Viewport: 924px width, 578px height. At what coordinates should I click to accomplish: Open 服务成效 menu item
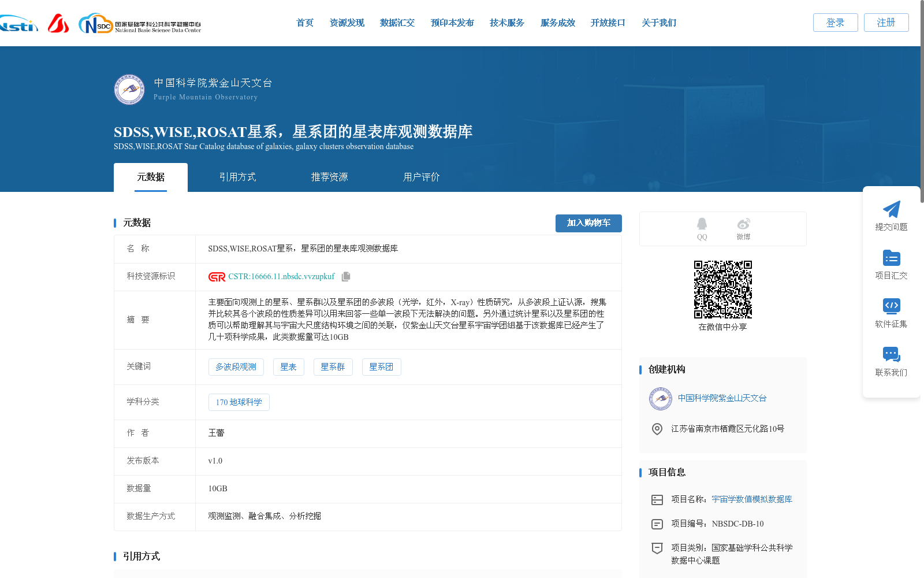pos(558,23)
